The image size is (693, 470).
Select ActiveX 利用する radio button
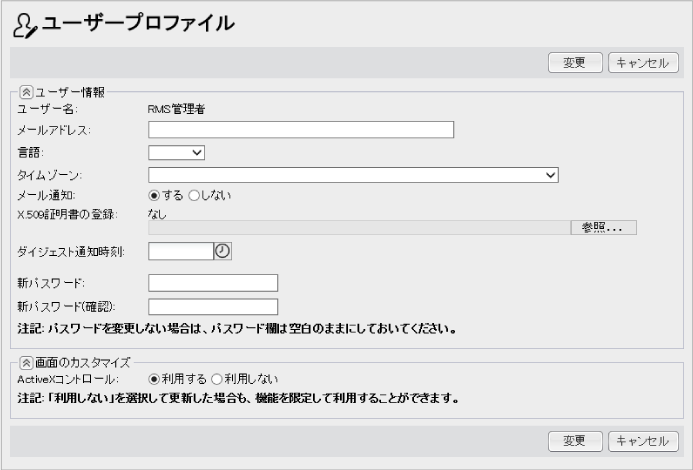[x=155, y=379]
